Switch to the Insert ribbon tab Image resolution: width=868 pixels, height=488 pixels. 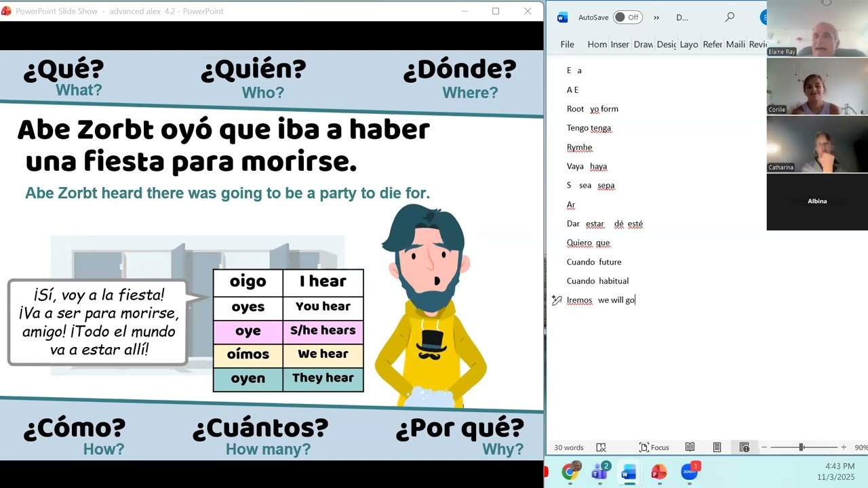coord(620,44)
